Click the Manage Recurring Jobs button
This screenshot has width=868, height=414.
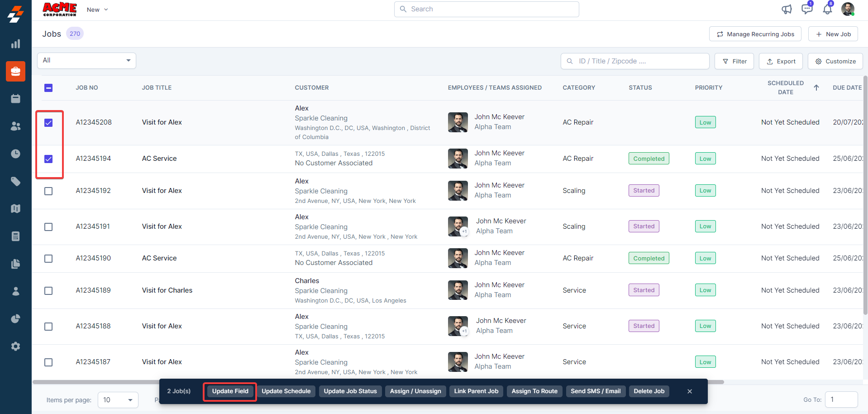[755, 34]
